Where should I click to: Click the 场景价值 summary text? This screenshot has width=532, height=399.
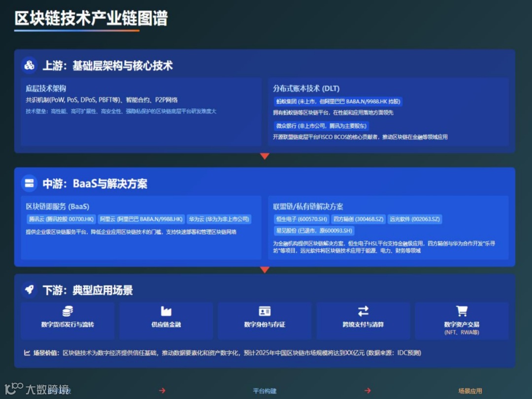pos(227,353)
